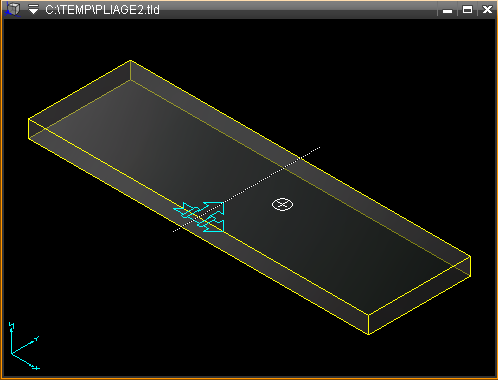498x380 pixels.
Task: Select the long front side face of block
Action: (x=199, y=227)
